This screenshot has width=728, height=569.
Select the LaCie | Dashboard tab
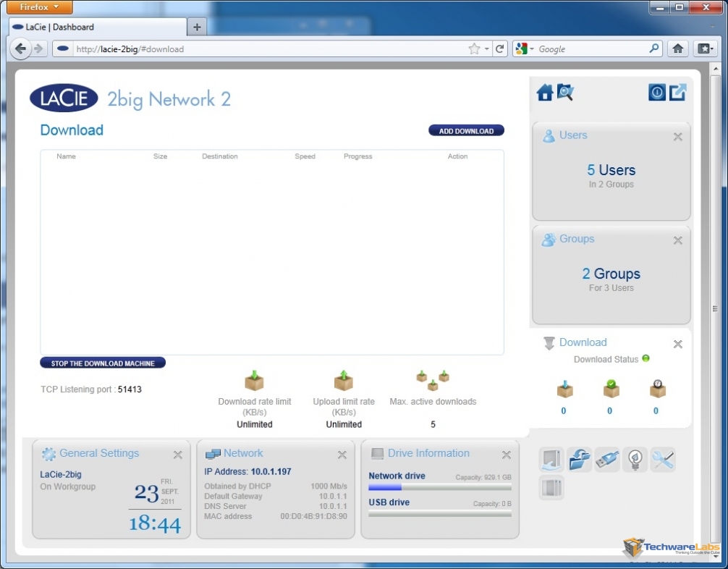(98, 27)
